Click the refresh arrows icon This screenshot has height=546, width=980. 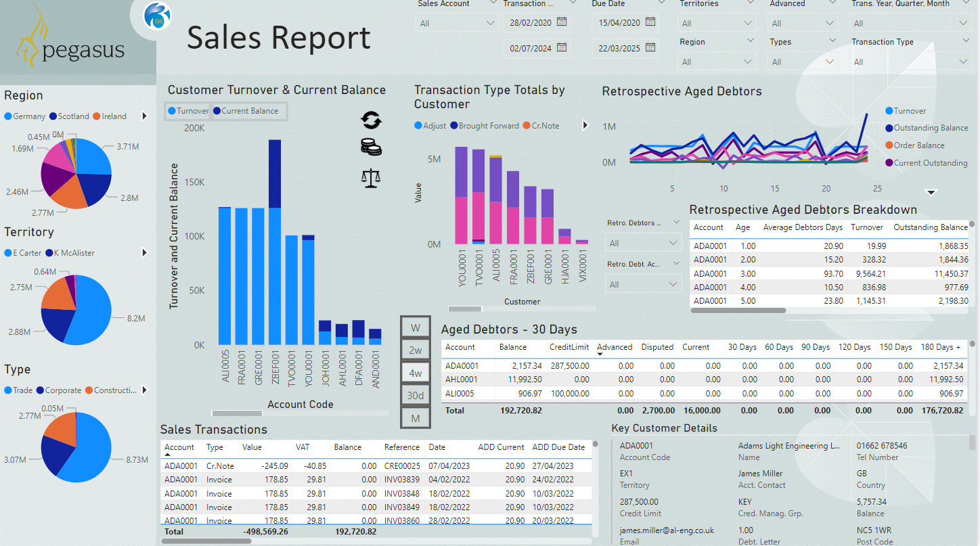tap(371, 120)
